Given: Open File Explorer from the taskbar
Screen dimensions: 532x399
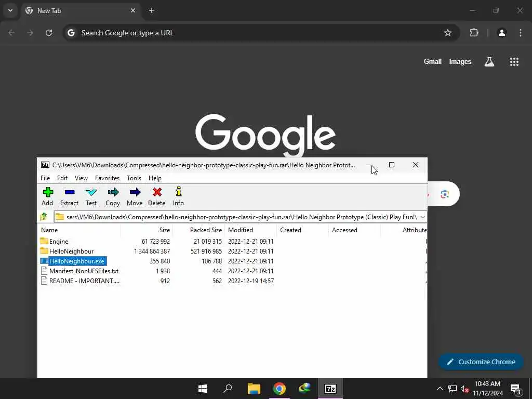Looking at the screenshot, I should click(x=254, y=389).
